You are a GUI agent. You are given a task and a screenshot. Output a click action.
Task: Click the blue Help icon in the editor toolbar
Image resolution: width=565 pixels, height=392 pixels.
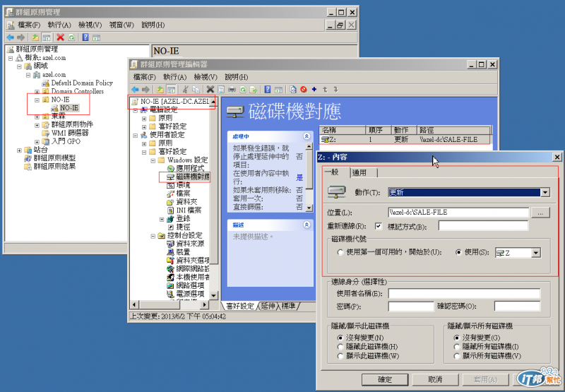[268, 90]
